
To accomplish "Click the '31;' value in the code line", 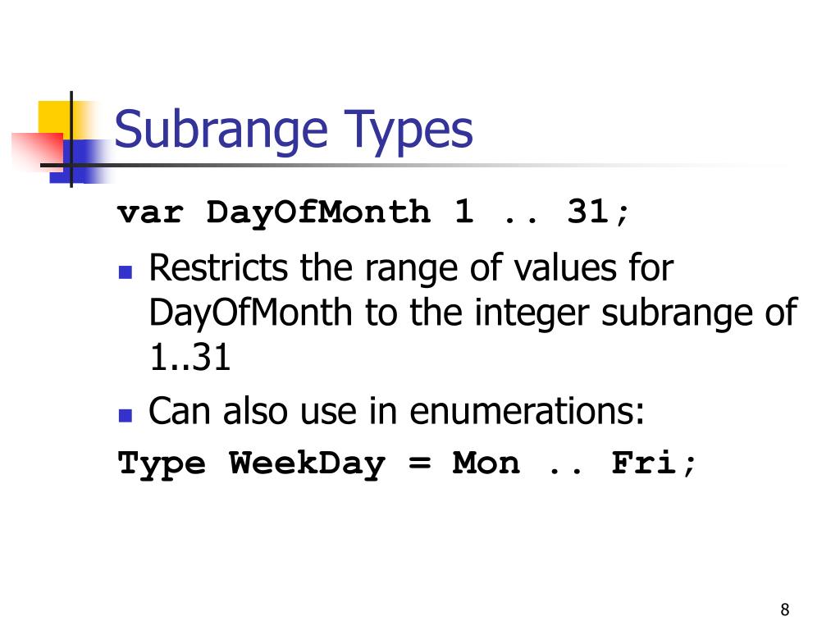I will tap(598, 212).
